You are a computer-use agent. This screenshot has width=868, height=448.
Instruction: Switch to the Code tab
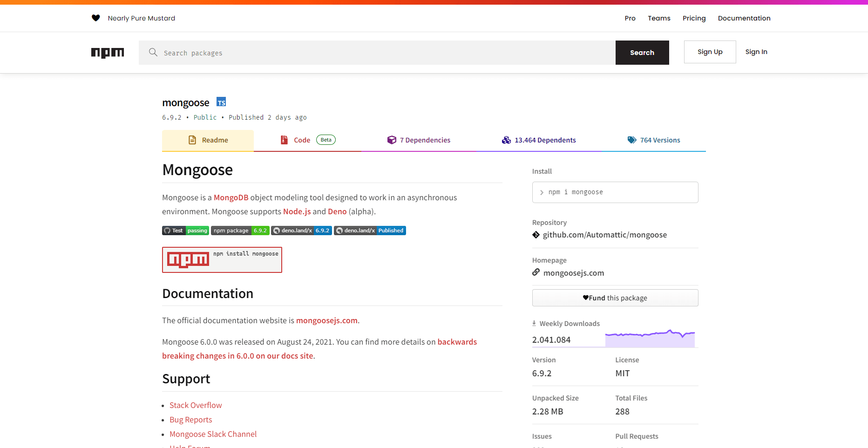308,140
